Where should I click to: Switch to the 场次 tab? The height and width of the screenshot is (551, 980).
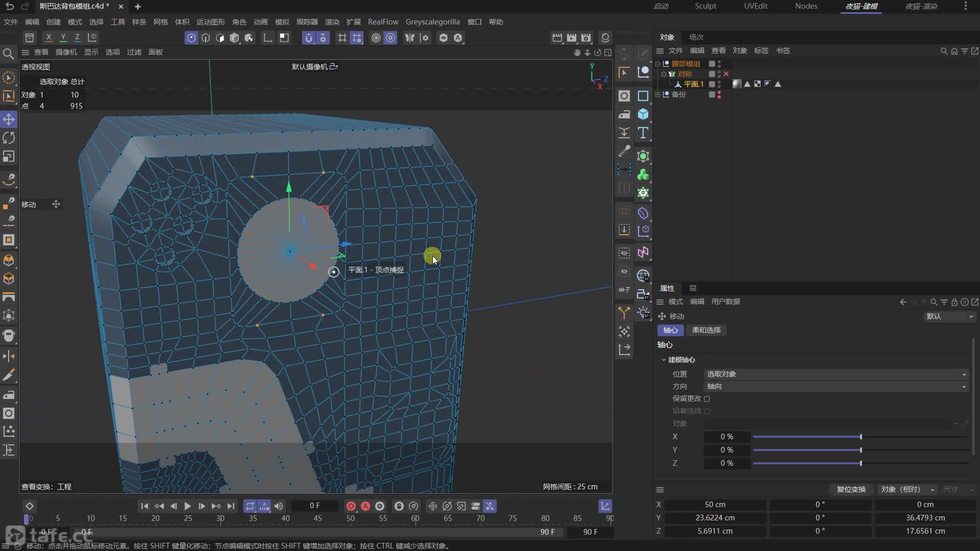tap(696, 37)
